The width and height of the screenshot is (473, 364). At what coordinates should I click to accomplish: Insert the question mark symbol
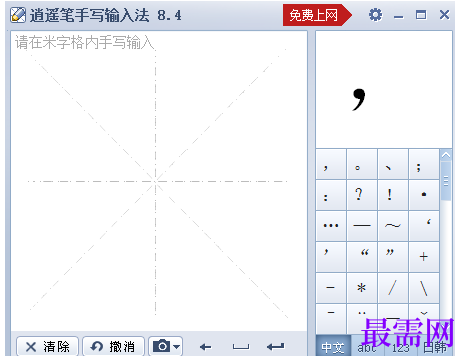point(362,195)
